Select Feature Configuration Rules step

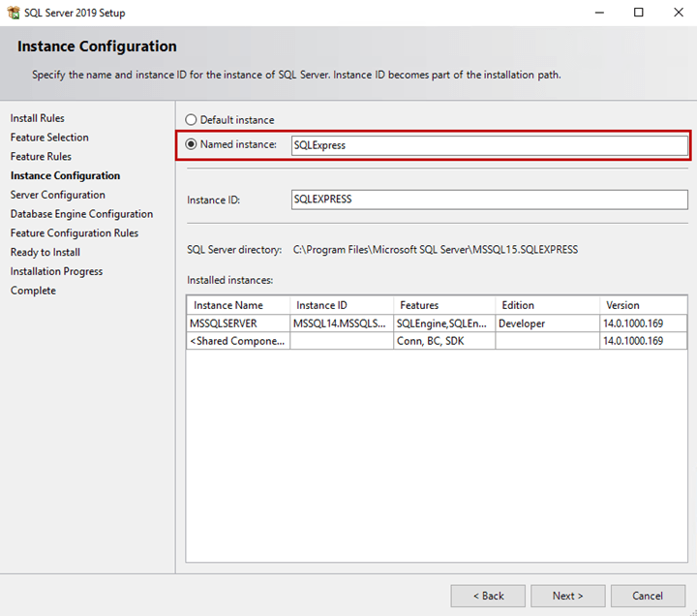[75, 233]
